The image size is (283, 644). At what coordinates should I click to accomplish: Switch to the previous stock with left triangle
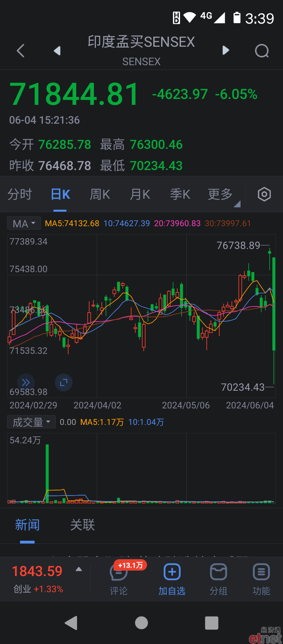pos(57,51)
